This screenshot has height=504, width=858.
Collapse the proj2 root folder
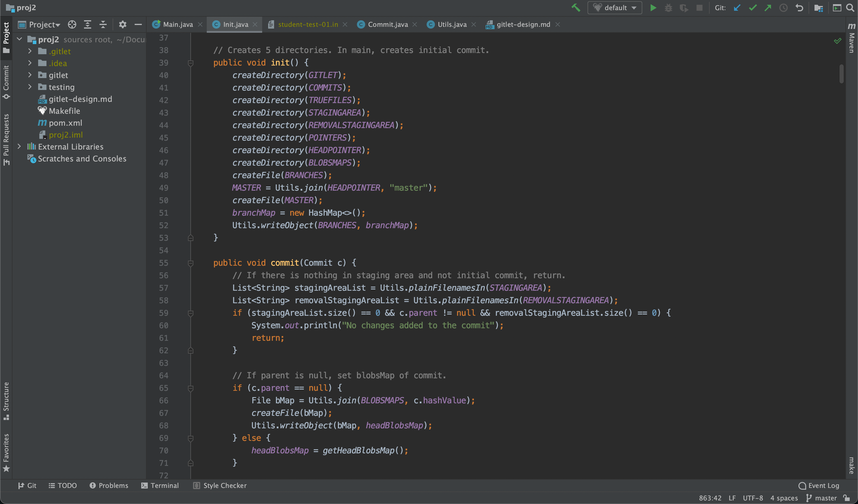pyautogui.click(x=19, y=39)
